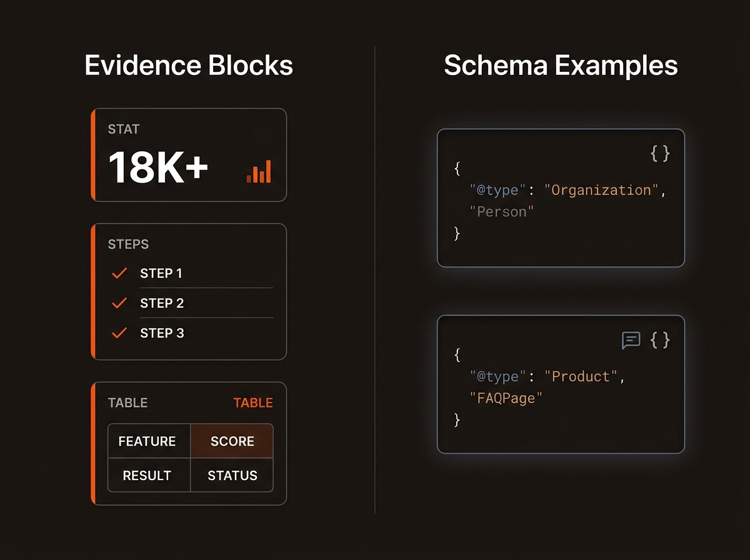Click the Schema Examples heading
The width and height of the screenshot is (750, 560).
561,66
